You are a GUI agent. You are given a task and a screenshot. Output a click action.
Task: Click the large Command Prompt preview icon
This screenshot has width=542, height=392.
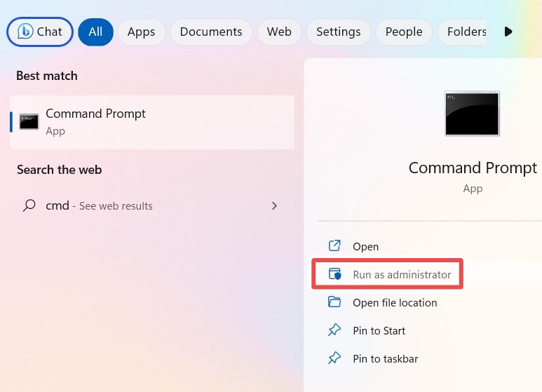click(472, 114)
